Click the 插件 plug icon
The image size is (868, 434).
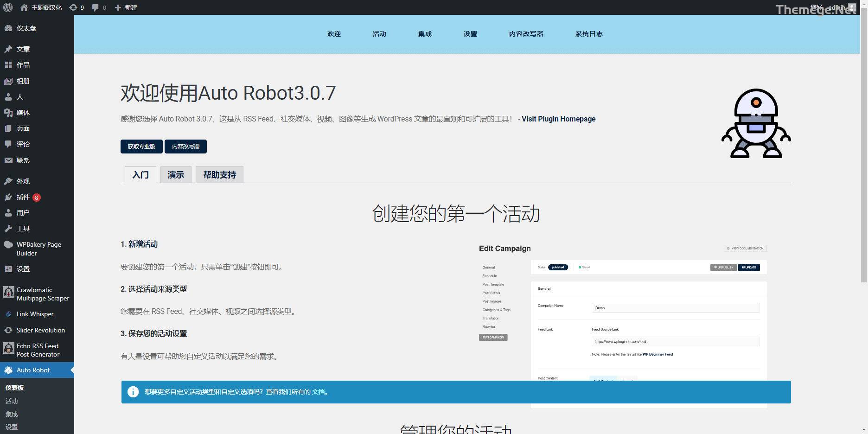(8, 197)
